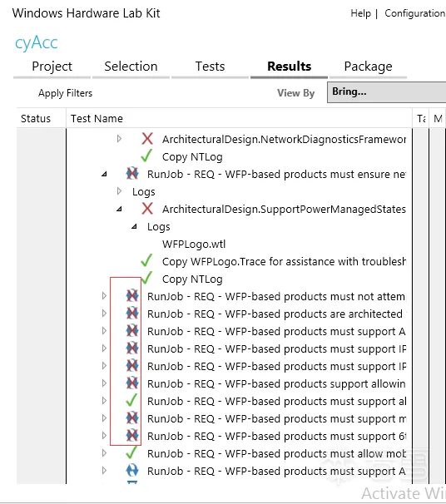The height and width of the screenshot is (504, 446).
Task: Switch to the Tests tab
Action: (x=210, y=67)
